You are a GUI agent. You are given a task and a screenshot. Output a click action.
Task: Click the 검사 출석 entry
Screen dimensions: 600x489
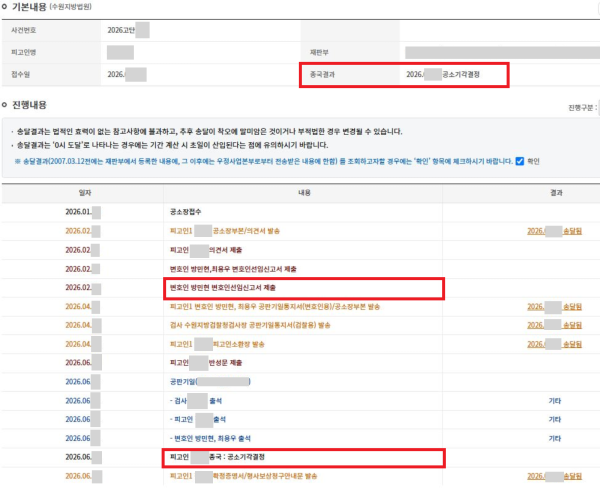[196, 401]
